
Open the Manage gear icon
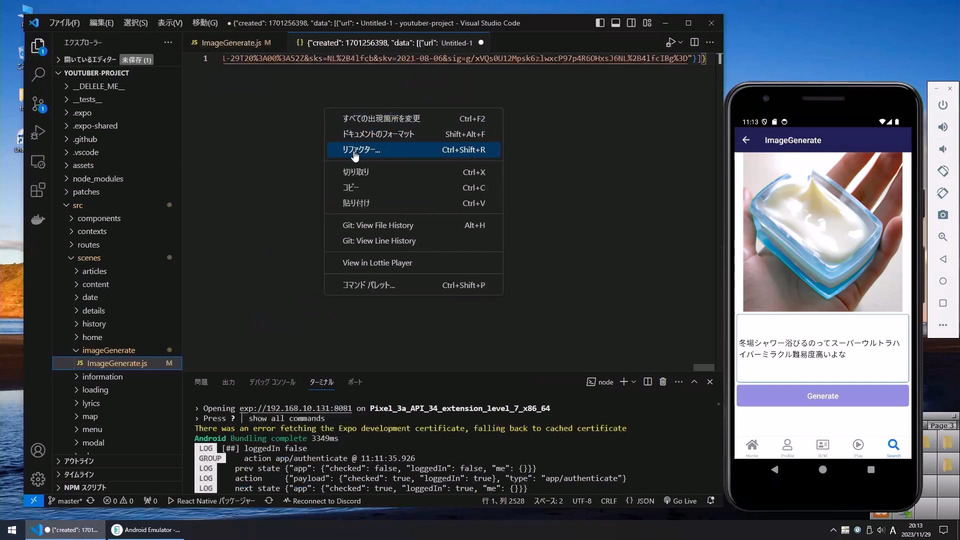tap(38, 479)
